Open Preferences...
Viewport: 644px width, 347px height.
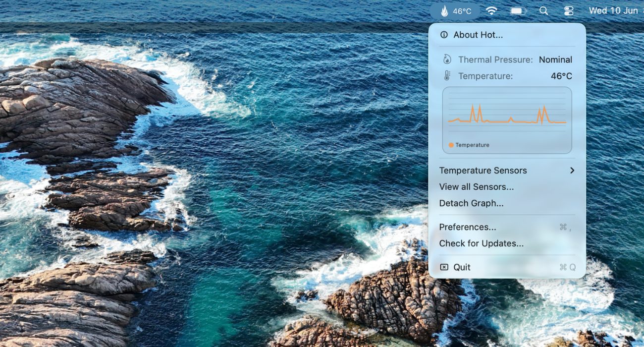pyautogui.click(x=507, y=227)
